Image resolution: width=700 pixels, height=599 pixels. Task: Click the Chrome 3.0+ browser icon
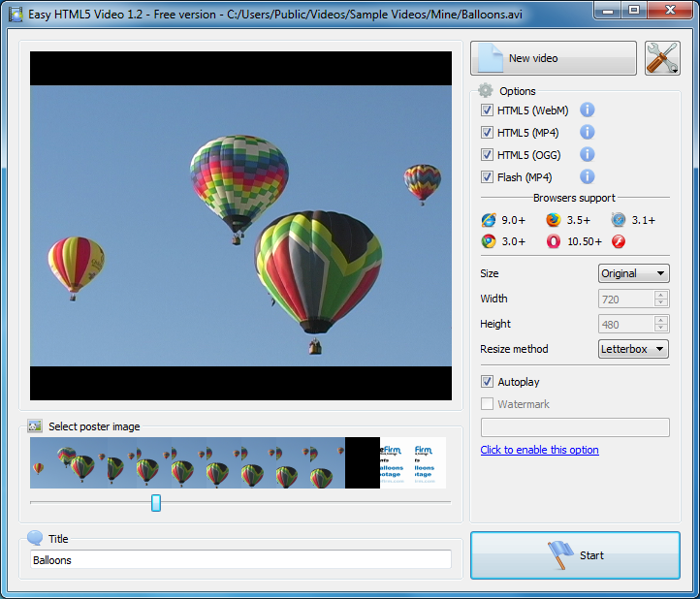tap(489, 241)
